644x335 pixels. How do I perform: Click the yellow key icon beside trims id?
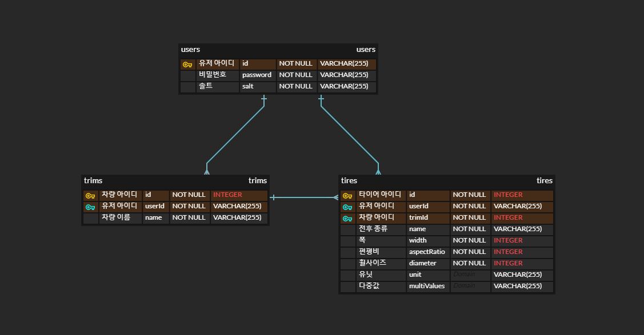pyautogui.click(x=89, y=195)
